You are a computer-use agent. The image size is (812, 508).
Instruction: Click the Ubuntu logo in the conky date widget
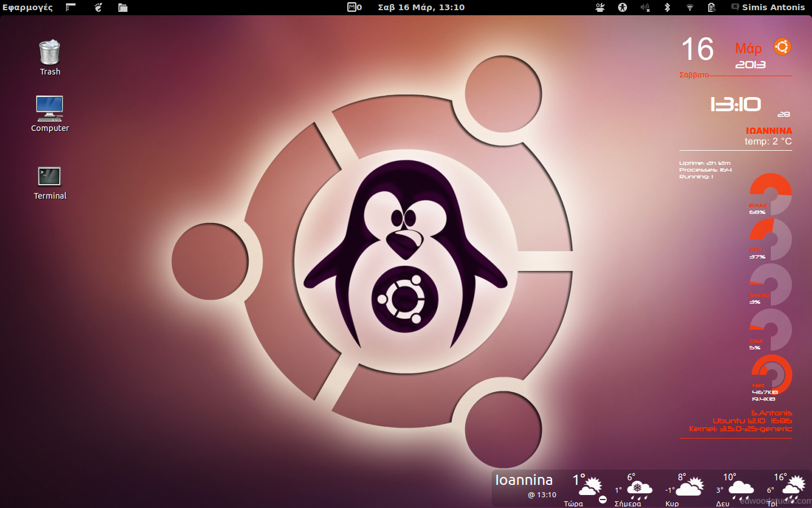[782, 47]
